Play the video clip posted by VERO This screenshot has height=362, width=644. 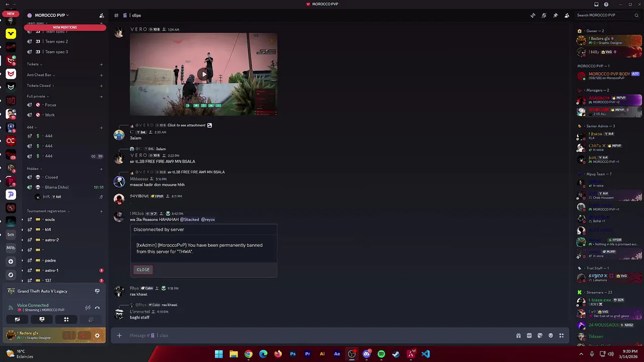203,74
